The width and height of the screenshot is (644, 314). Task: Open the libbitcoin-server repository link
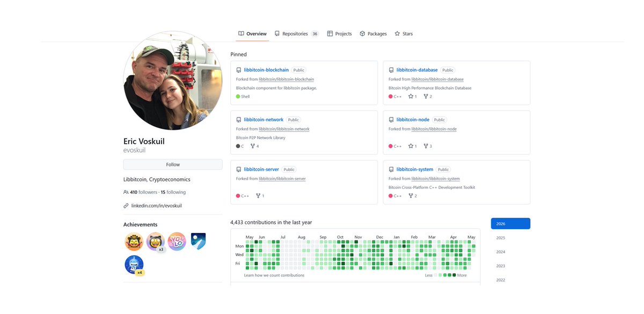coord(261,170)
